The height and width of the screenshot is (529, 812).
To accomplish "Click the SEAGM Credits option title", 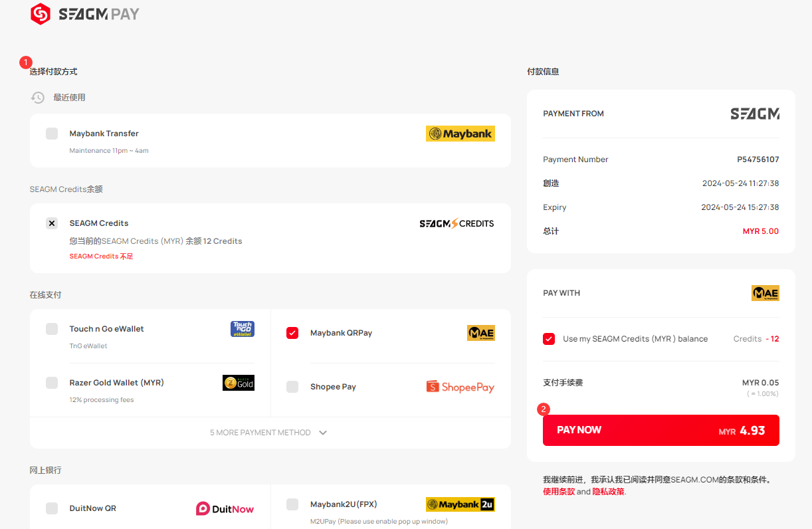I will click(x=99, y=223).
